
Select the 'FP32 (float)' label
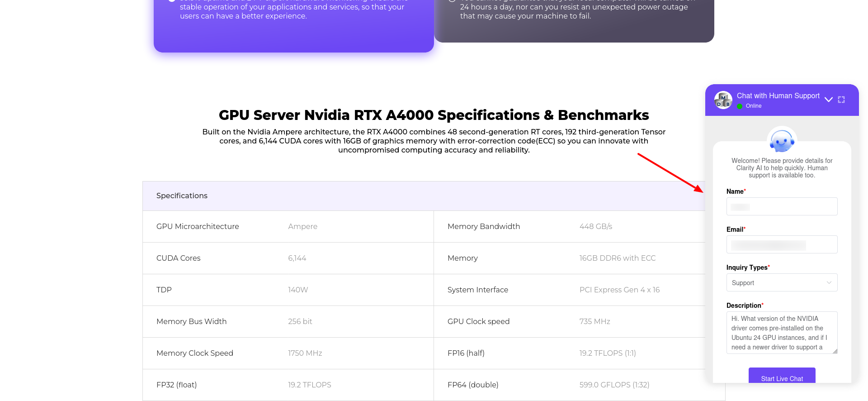(x=176, y=385)
